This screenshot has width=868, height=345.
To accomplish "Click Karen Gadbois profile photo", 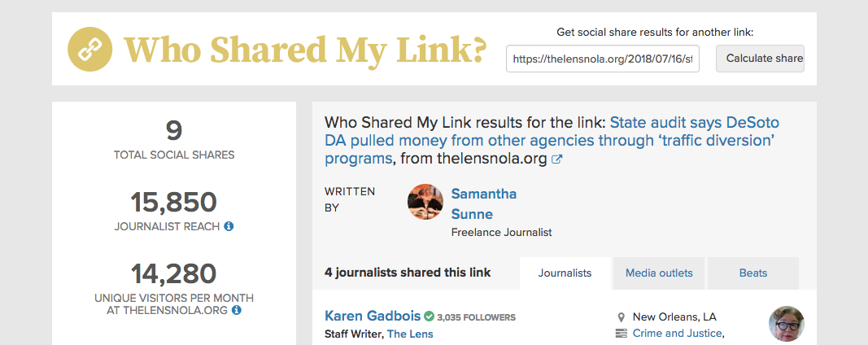I will point(786,324).
